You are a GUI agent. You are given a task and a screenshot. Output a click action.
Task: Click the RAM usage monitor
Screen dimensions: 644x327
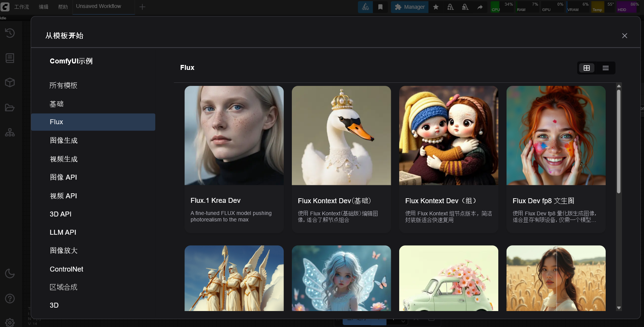[x=527, y=7]
